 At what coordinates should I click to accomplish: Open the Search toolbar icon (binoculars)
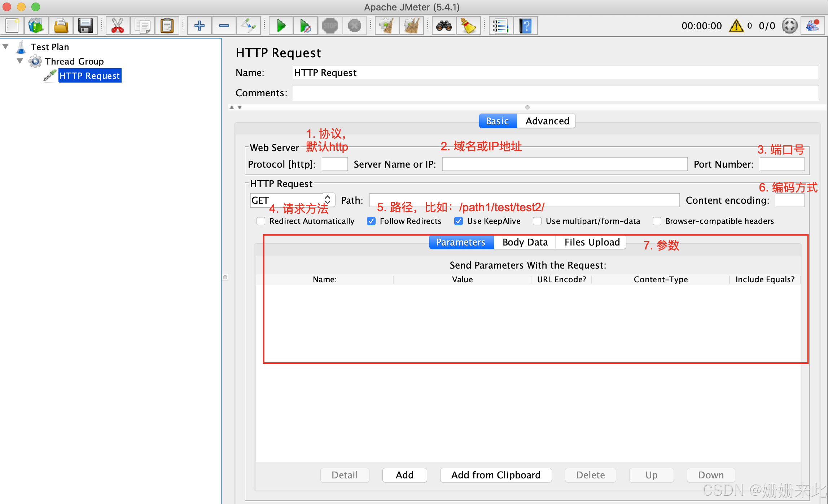click(x=443, y=26)
